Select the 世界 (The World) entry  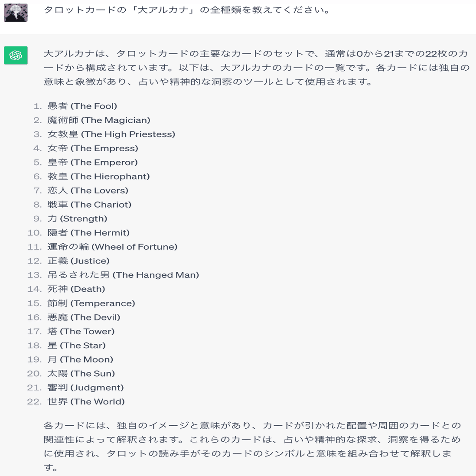tap(86, 401)
